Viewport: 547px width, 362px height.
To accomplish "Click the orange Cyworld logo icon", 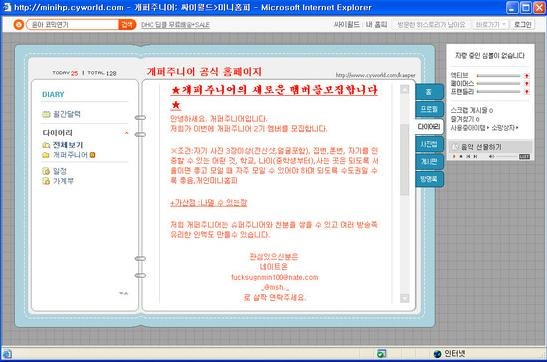I will click(18, 24).
